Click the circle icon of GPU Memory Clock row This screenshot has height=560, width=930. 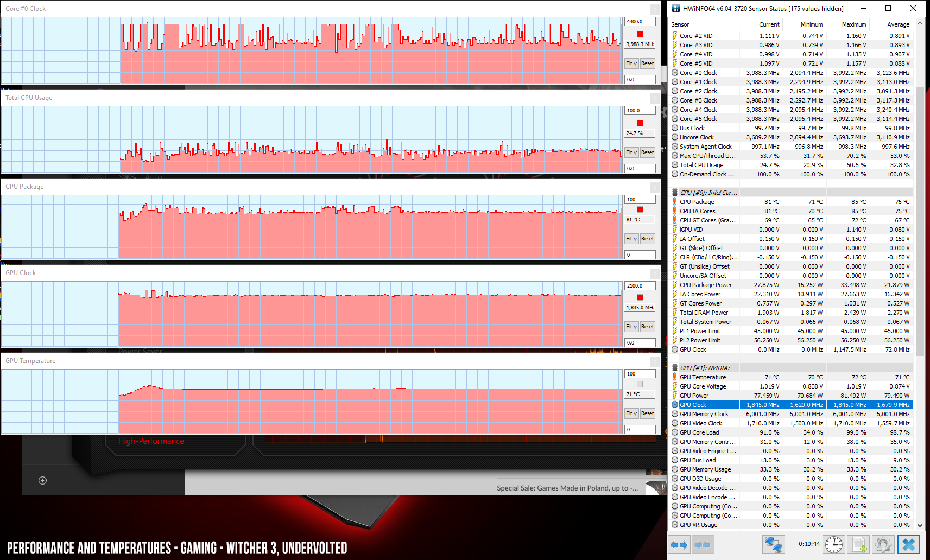click(x=675, y=414)
